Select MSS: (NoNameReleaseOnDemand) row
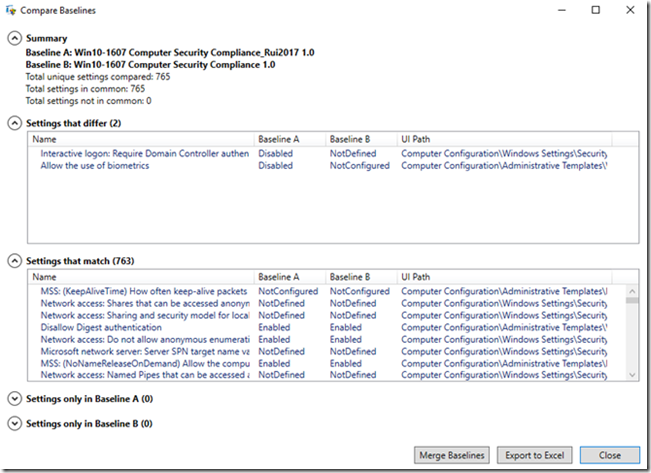Image resolution: width=651 pixels, height=473 pixels. point(327,363)
